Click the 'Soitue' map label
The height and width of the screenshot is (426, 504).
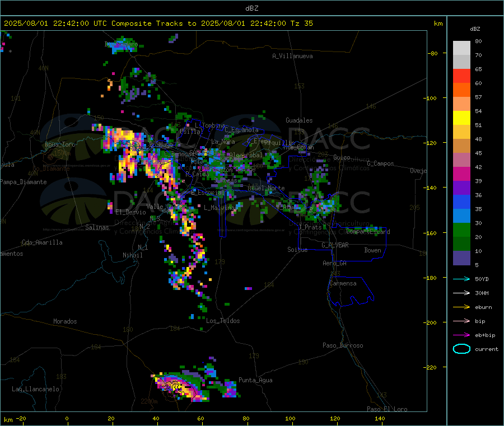click(297, 250)
